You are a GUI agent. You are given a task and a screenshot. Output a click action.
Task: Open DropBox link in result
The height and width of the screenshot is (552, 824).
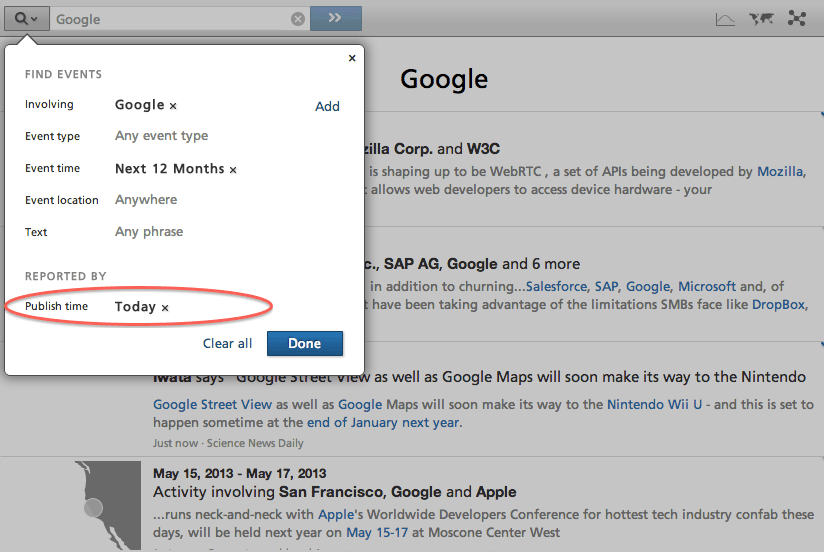click(778, 304)
